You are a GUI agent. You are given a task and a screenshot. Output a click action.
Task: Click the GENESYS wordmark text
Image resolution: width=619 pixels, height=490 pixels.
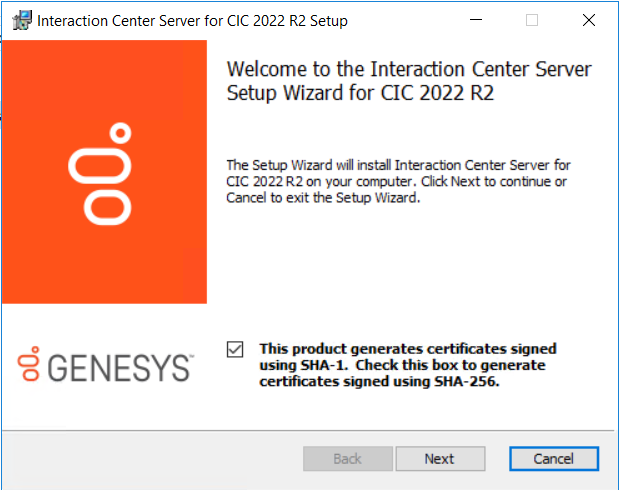119,367
